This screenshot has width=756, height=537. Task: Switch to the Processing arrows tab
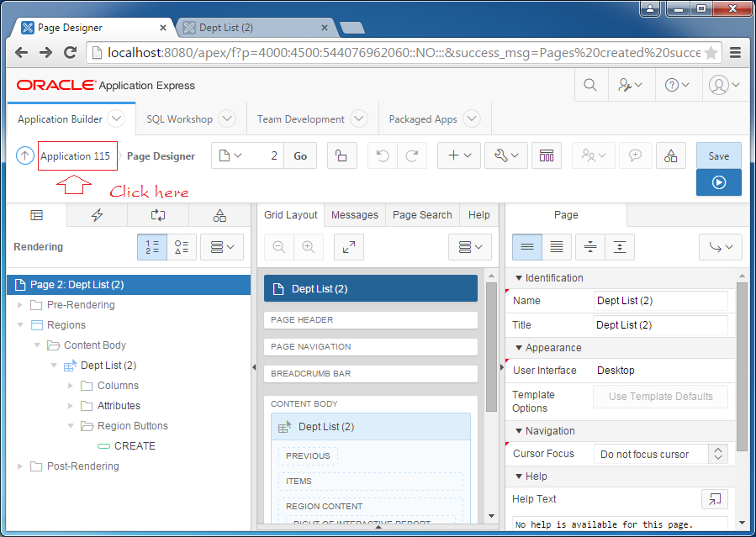pos(157,215)
